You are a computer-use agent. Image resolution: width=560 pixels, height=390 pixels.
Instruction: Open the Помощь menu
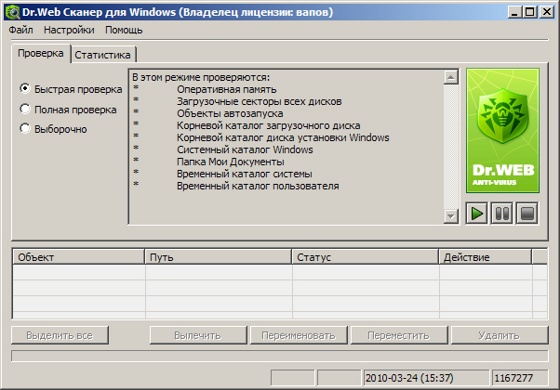coord(124,30)
